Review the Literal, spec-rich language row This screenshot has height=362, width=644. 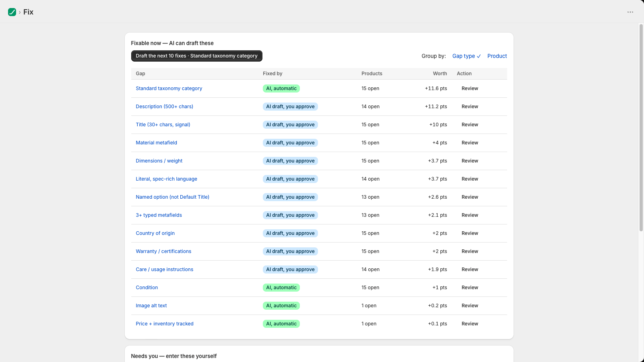tap(470, 179)
